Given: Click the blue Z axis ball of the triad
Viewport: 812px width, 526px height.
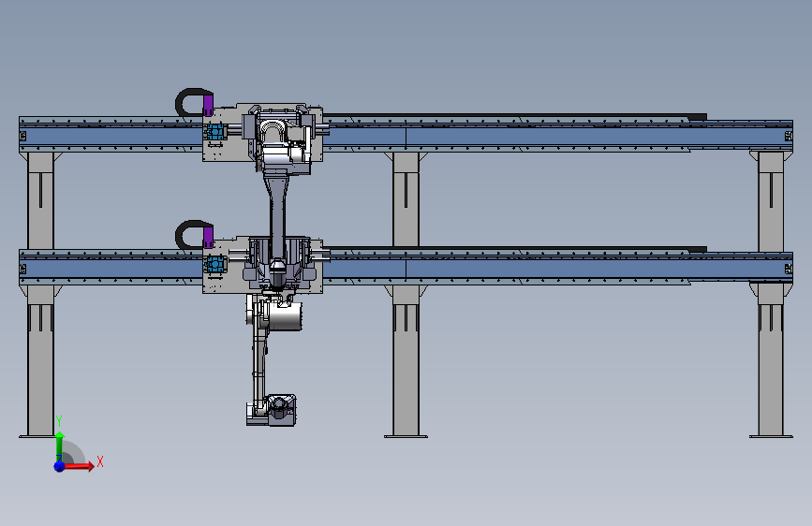Looking at the screenshot, I should tap(60, 466).
